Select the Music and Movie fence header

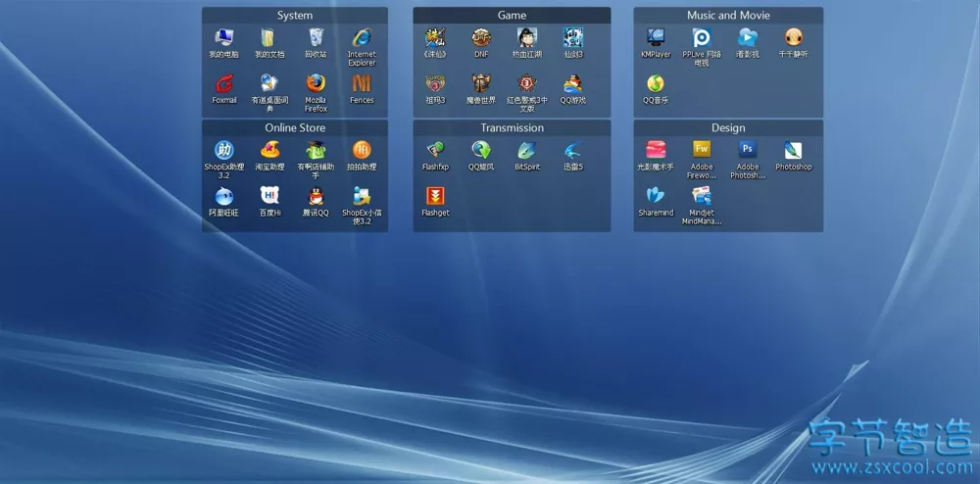728,15
